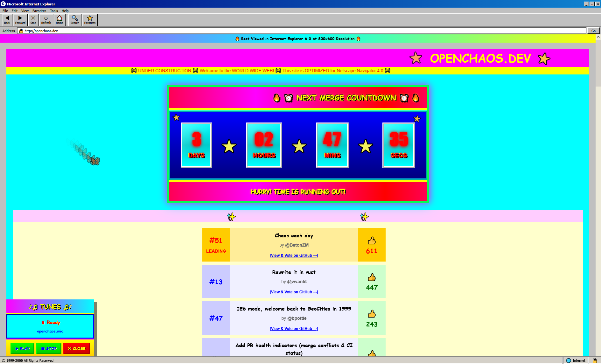Click the Forward toolbar button
Image resolution: width=601 pixels, height=364 pixels.
click(x=20, y=20)
